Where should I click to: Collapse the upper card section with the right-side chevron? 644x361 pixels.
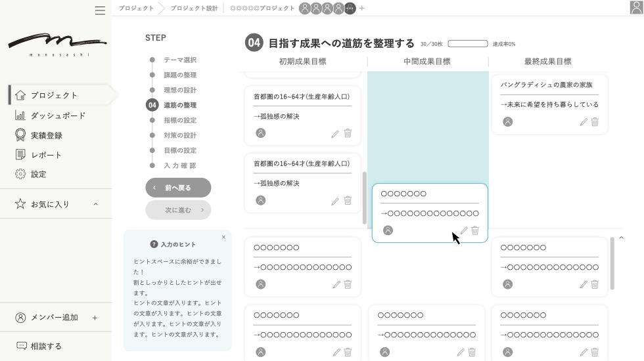tap(622, 238)
